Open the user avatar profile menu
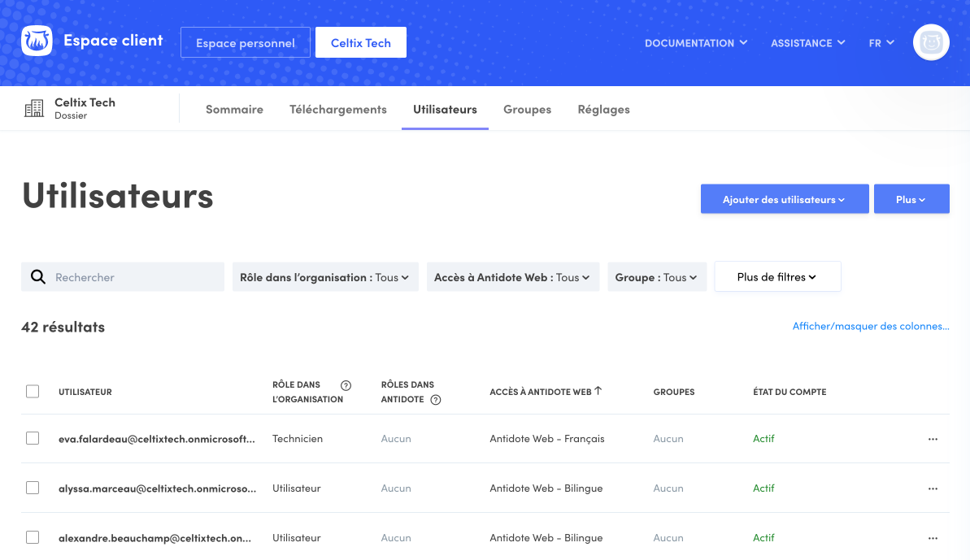 tap(931, 42)
